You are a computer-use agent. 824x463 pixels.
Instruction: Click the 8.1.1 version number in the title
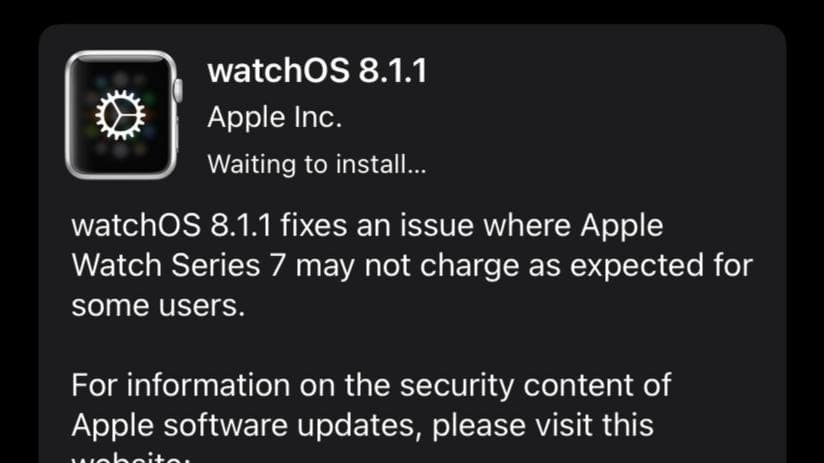(x=393, y=70)
